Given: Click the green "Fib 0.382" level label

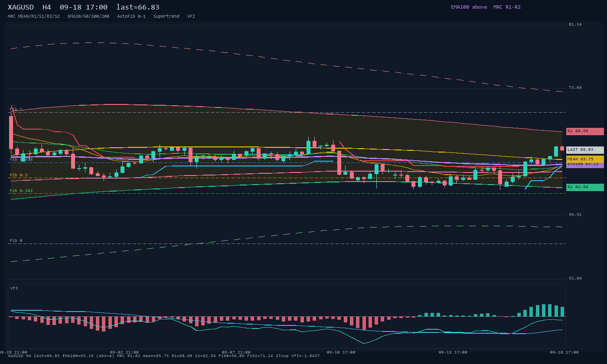Looking at the screenshot, I should (x=21, y=191).
